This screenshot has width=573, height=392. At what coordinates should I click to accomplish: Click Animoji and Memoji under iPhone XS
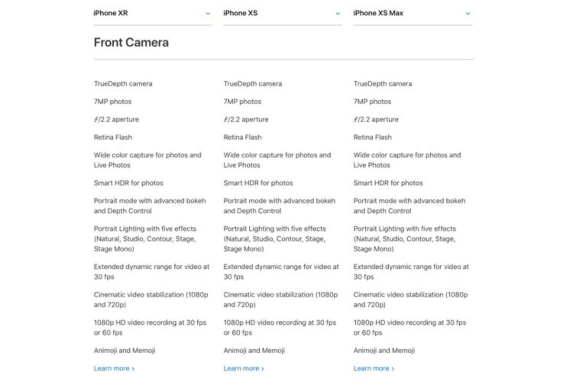[253, 350]
